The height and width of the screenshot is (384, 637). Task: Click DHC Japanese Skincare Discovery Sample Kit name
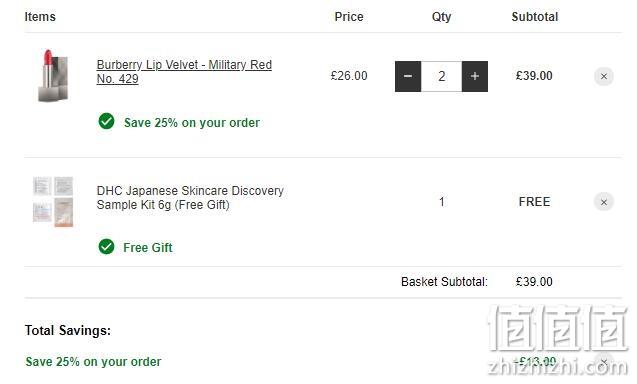190,197
